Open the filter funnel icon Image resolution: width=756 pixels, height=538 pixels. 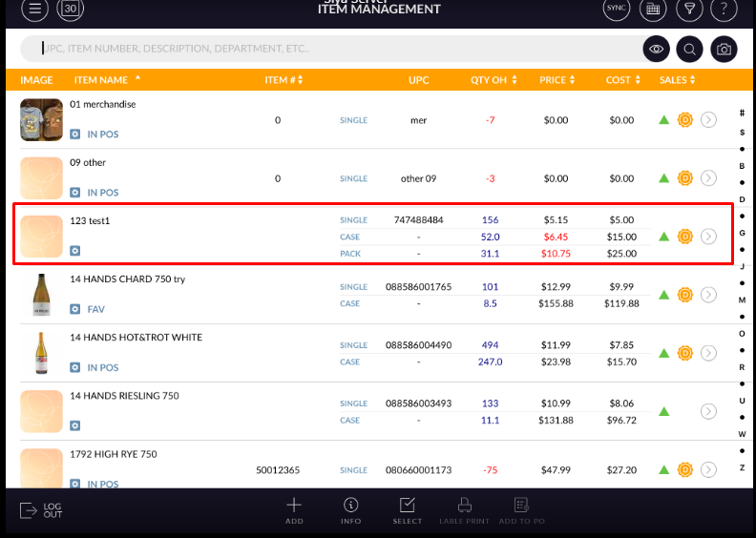click(687, 10)
